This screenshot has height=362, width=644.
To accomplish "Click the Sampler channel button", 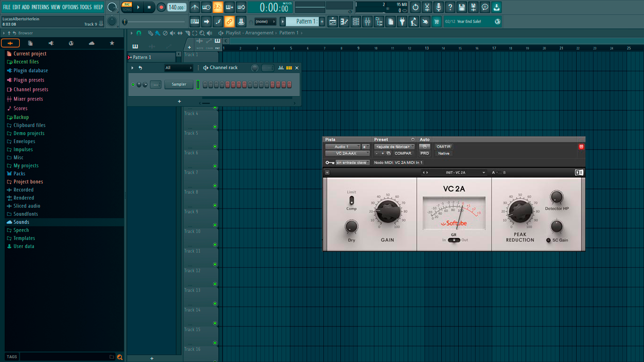I will coord(179,84).
